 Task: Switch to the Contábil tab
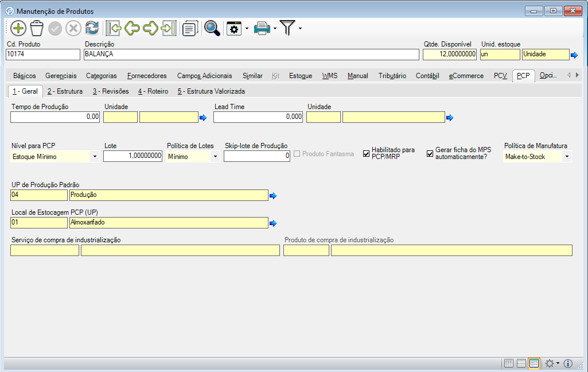(x=427, y=76)
